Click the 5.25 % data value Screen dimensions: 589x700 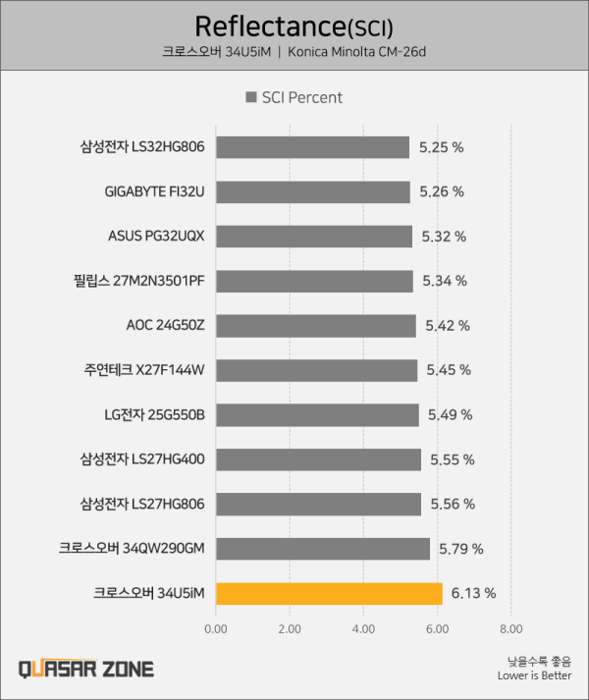441,147
